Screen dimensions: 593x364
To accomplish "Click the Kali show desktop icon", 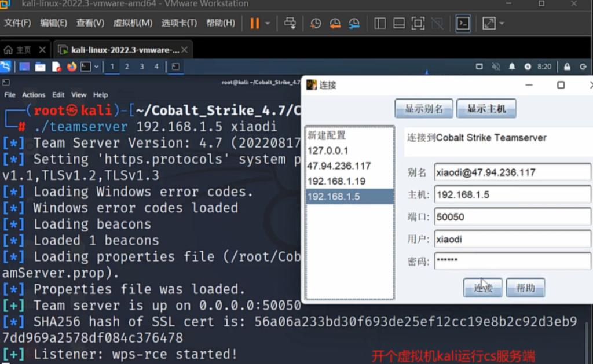I will 24,67.
